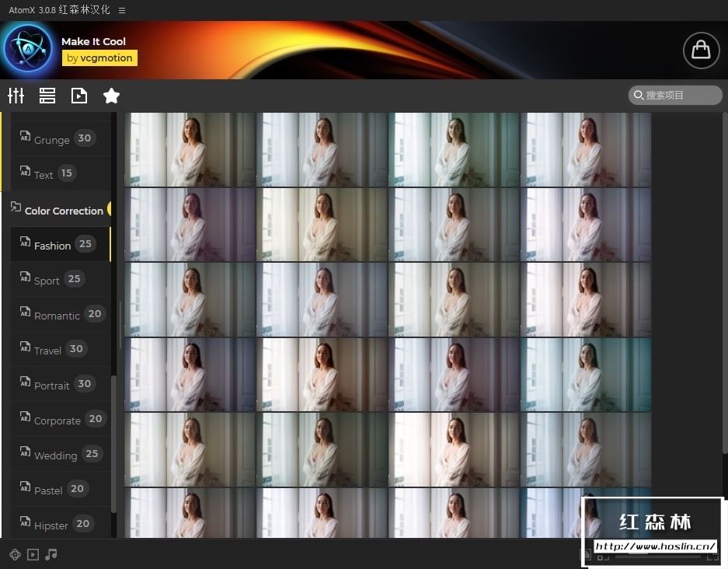The width and height of the screenshot is (728, 569).
Task: Click the magnifier icon in search box
Action: pyautogui.click(x=639, y=95)
